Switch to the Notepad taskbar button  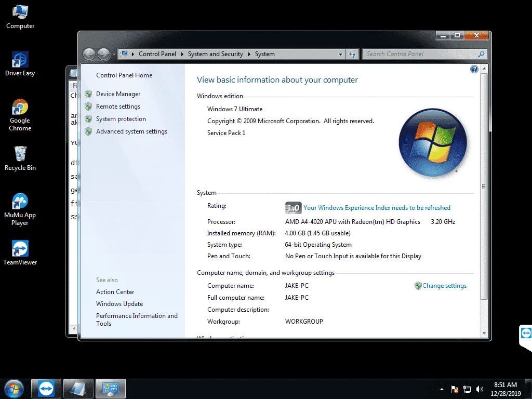78,389
